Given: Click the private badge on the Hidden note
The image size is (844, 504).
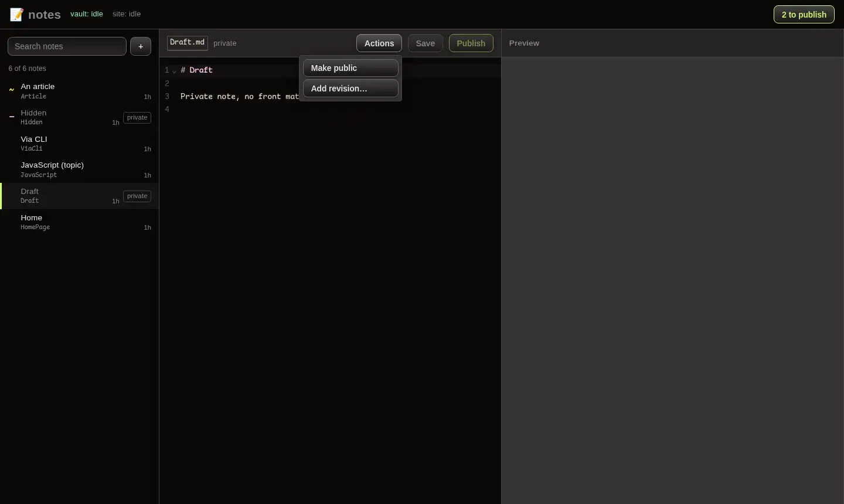Looking at the screenshot, I should (137, 118).
